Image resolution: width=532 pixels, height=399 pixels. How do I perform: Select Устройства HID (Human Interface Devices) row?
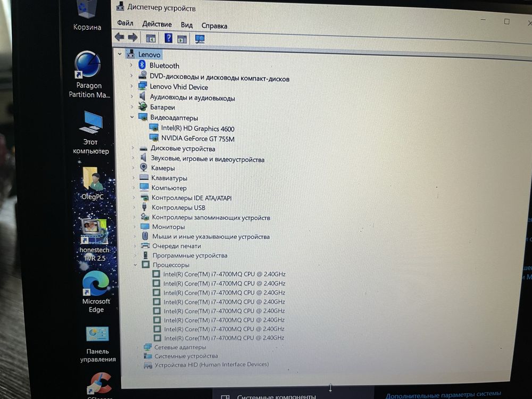pos(206,365)
